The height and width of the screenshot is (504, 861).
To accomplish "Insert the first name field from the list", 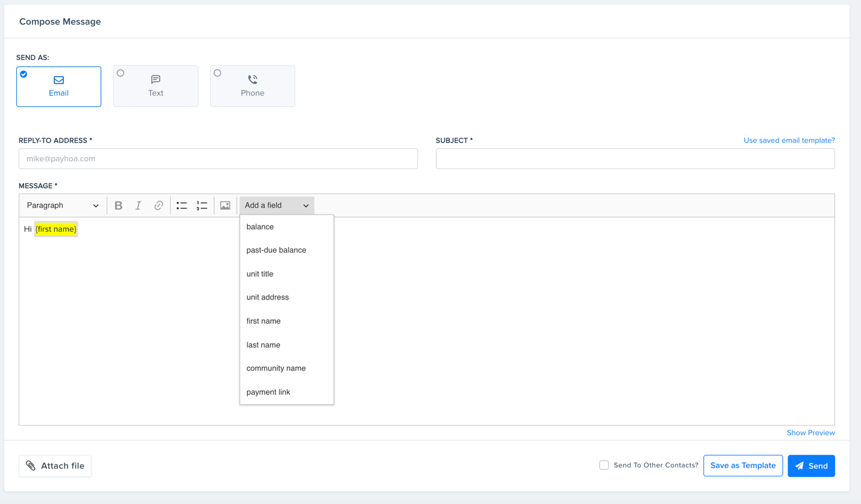I will point(286,321).
